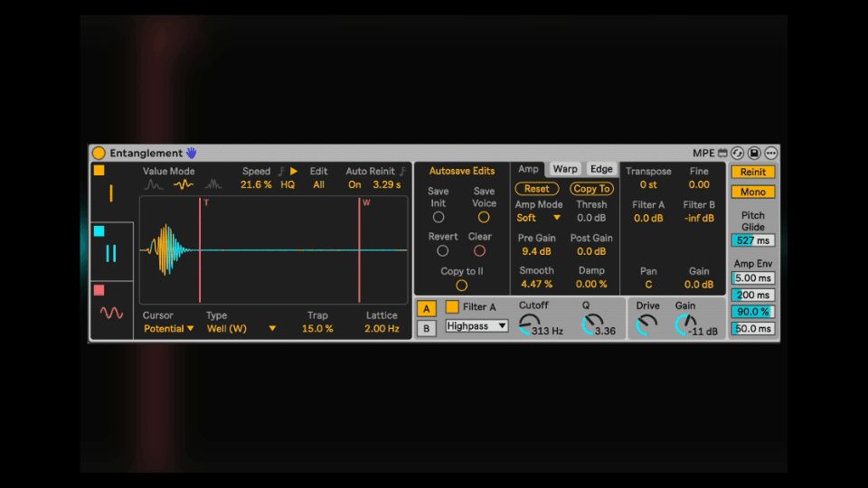Click the Reset button
Screen dimensions: 868x488
(537, 189)
